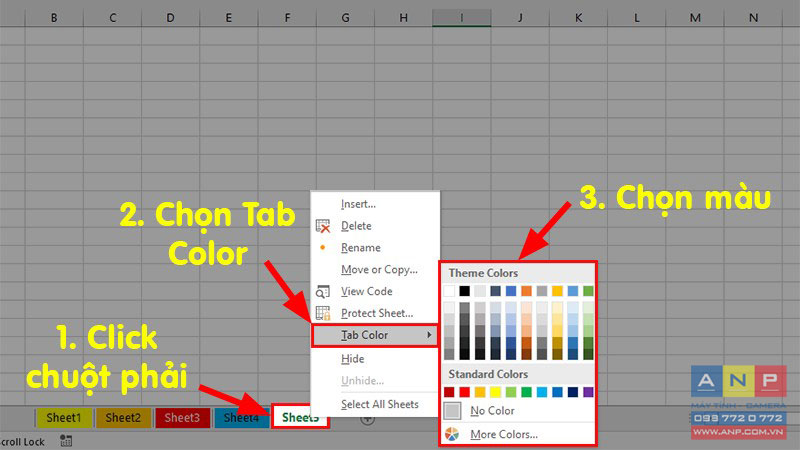Select column C header
This screenshot has width=800, height=450.
(x=112, y=18)
